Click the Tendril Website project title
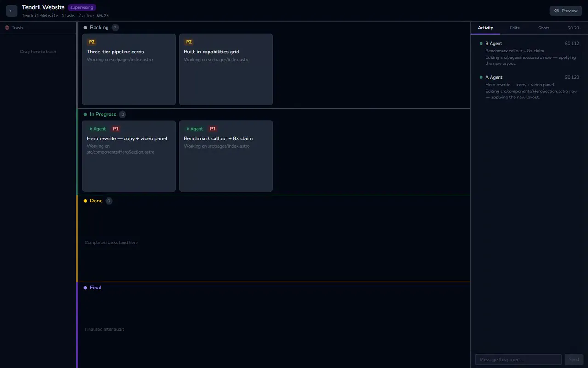Screen dimensions: 588x368 (43, 7)
